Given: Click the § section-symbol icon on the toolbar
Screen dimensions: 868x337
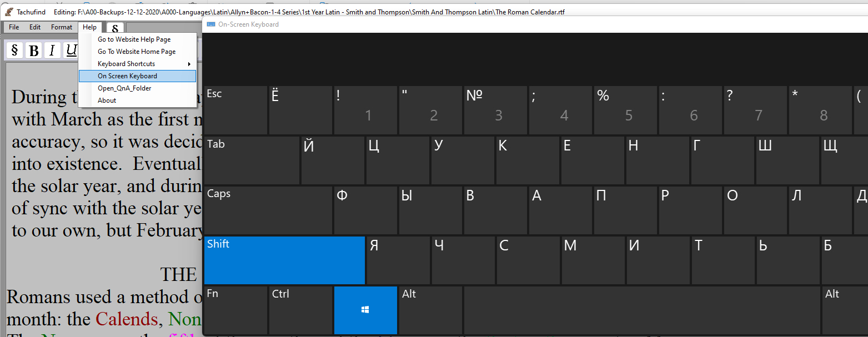Looking at the screenshot, I should 14,50.
